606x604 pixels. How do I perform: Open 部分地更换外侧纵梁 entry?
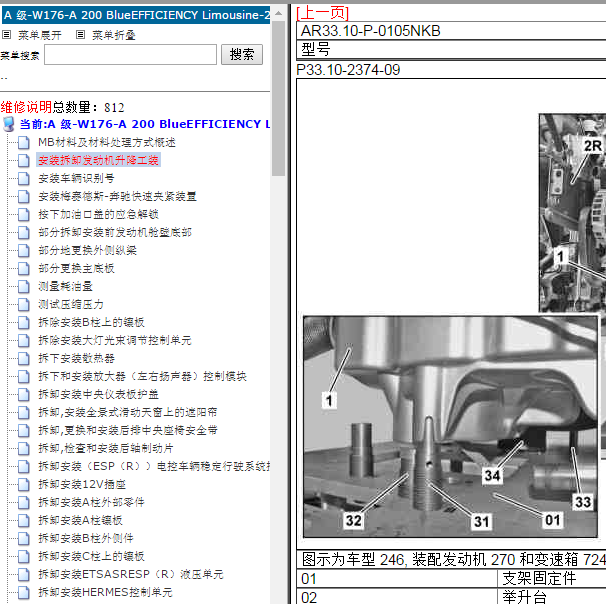click(x=87, y=250)
